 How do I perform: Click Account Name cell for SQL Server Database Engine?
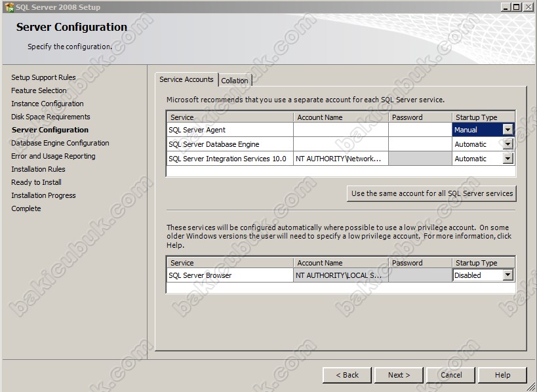coord(341,144)
